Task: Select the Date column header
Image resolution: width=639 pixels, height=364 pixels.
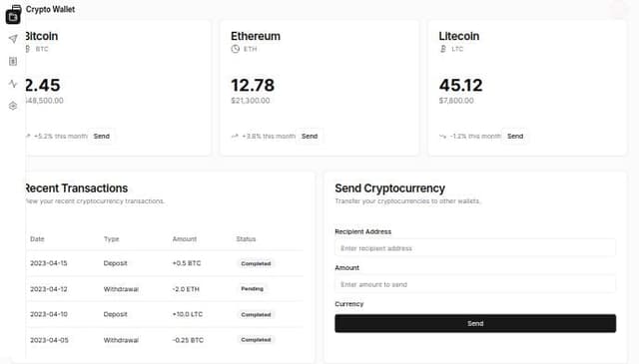Action: pyautogui.click(x=37, y=239)
